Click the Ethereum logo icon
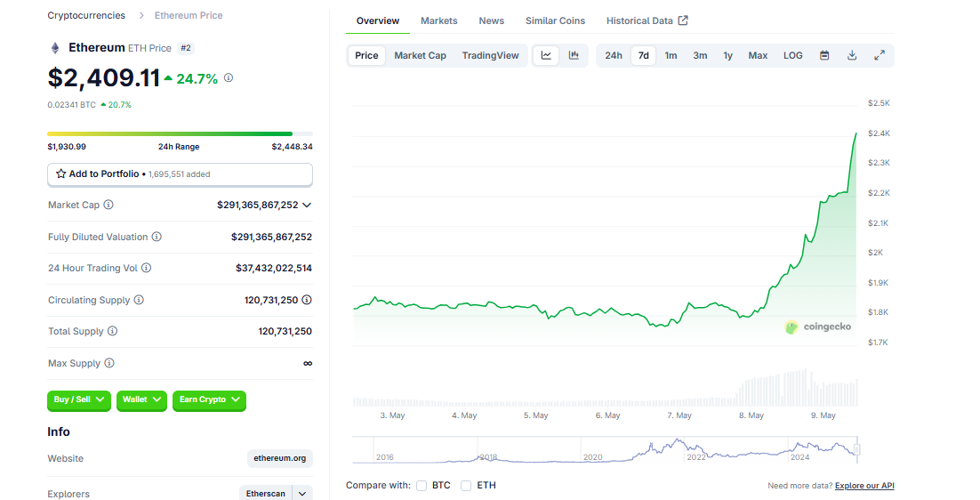 [x=55, y=48]
